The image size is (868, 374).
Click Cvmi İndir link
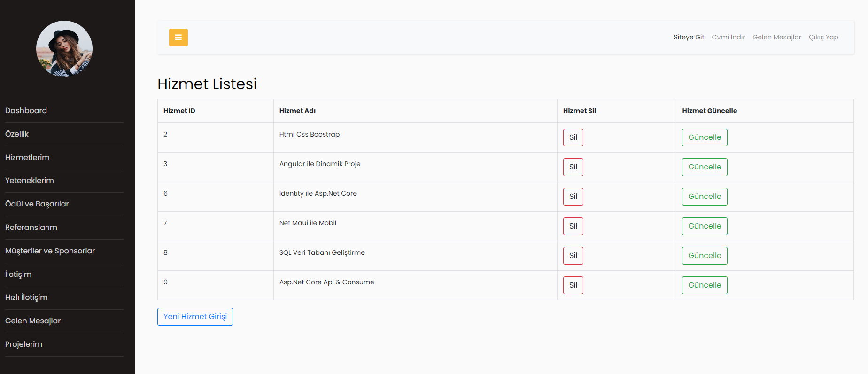[x=728, y=37]
